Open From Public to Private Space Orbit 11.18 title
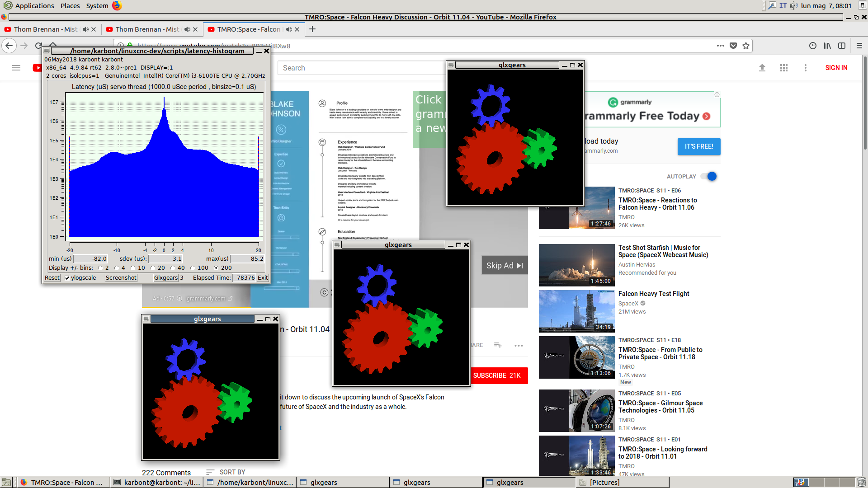 point(660,353)
